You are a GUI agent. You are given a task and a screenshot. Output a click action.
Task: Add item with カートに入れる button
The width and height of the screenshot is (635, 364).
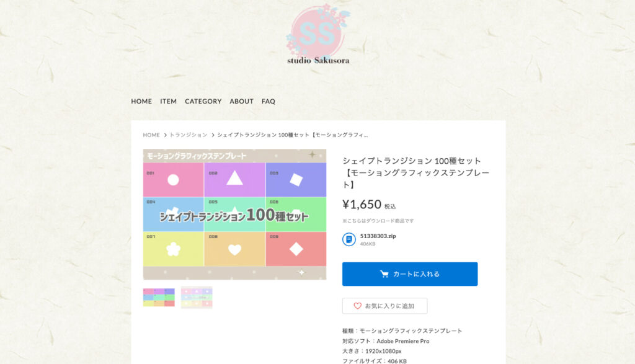pos(410,274)
